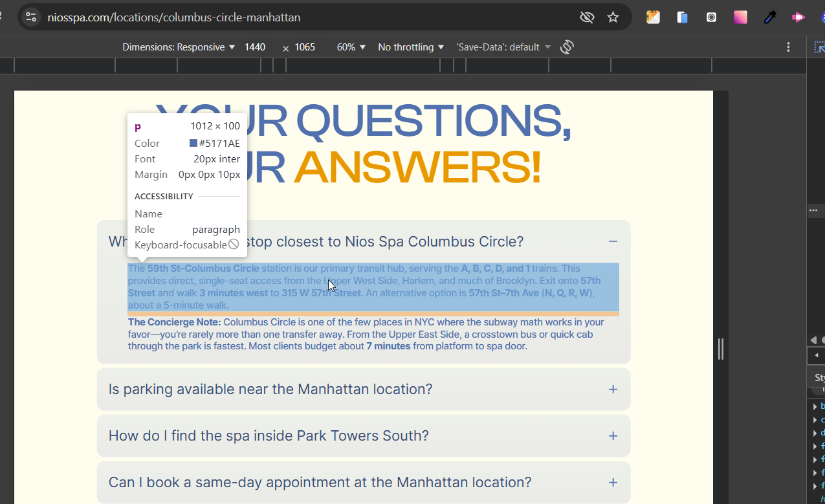Open the pink video camera extension icon

tap(798, 17)
